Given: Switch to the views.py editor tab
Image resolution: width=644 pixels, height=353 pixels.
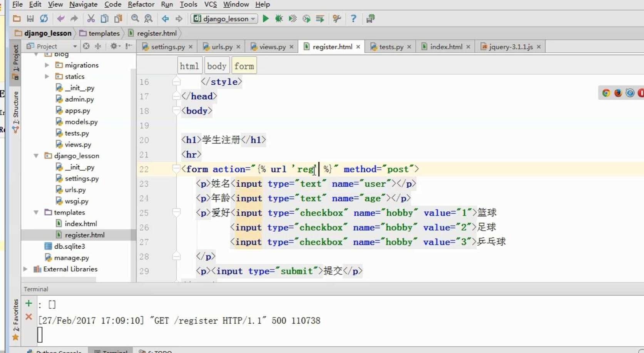Looking at the screenshot, I should click(272, 47).
